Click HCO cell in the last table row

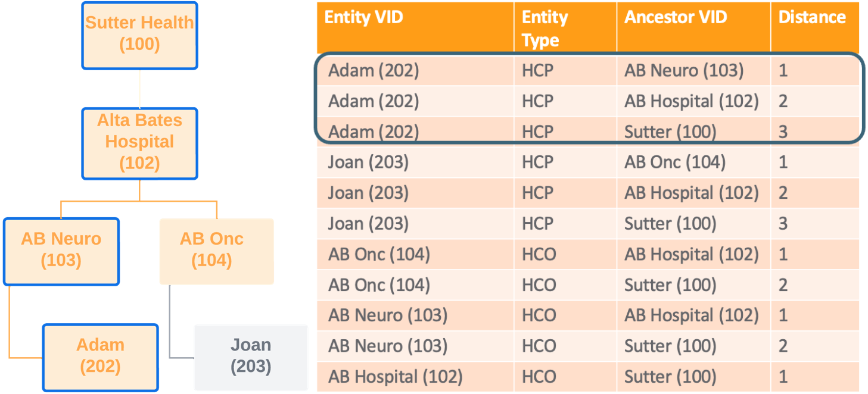point(539,377)
